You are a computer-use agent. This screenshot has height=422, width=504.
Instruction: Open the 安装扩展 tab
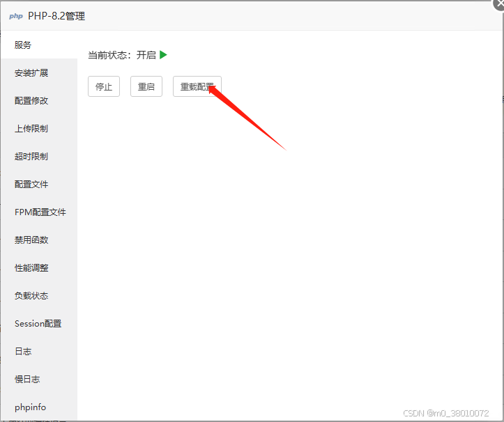[39, 73]
